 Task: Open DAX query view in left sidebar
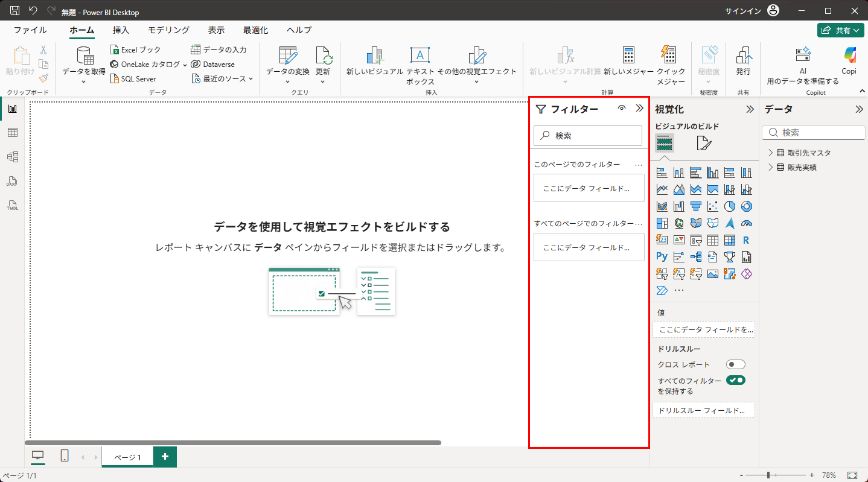tap(13, 181)
